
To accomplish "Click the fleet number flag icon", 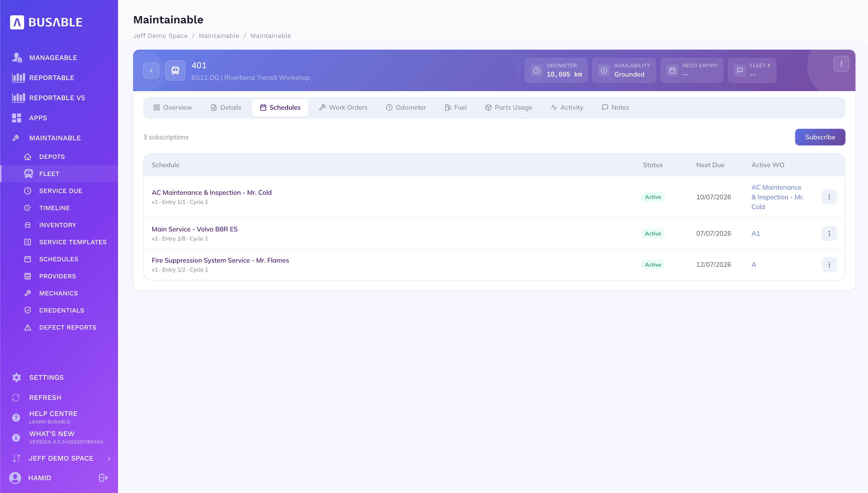I will click(x=740, y=71).
